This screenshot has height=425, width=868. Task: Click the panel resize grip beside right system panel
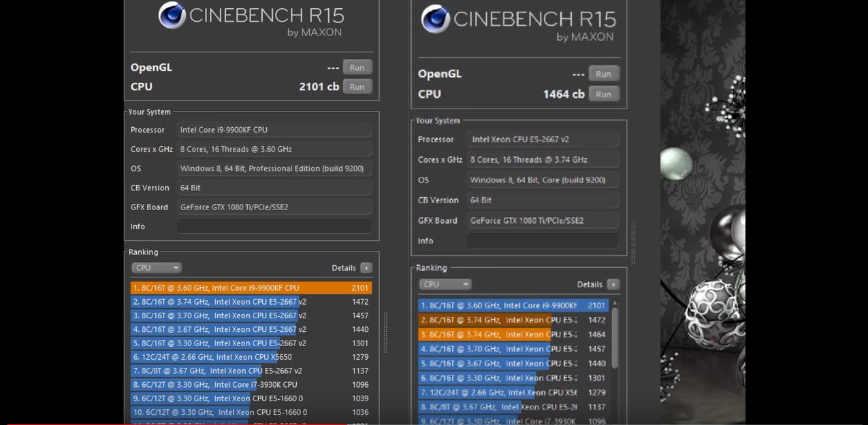pyautogui.click(x=634, y=243)
